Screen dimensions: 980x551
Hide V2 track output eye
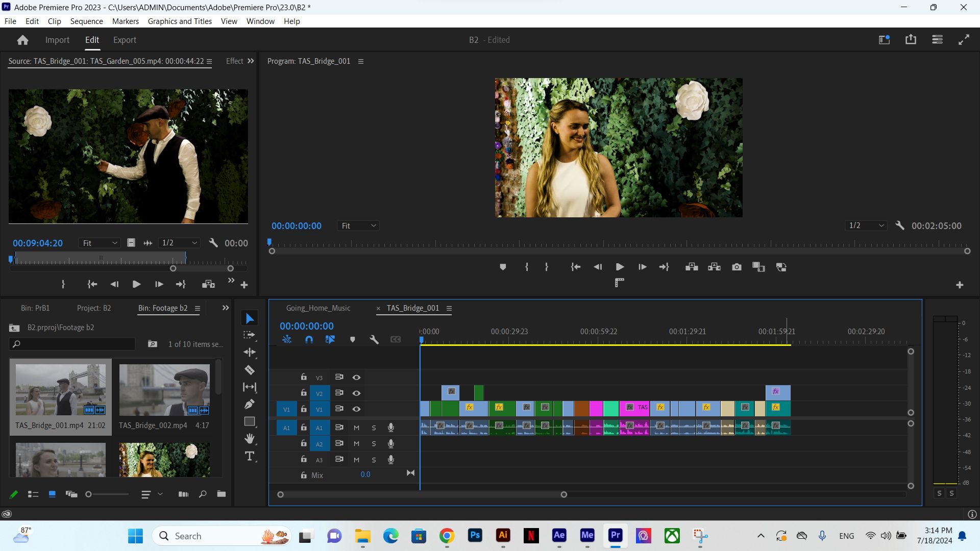tap(356, 393)
